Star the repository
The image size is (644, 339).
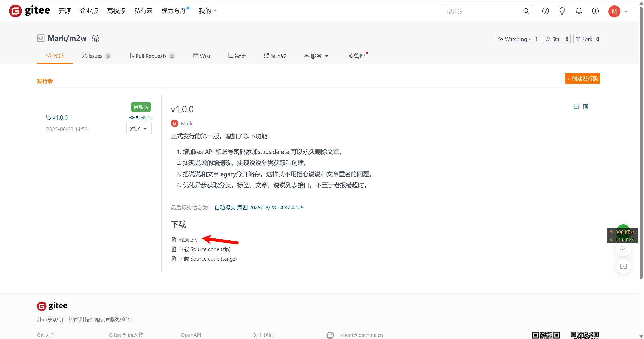(x=553, y=39)
